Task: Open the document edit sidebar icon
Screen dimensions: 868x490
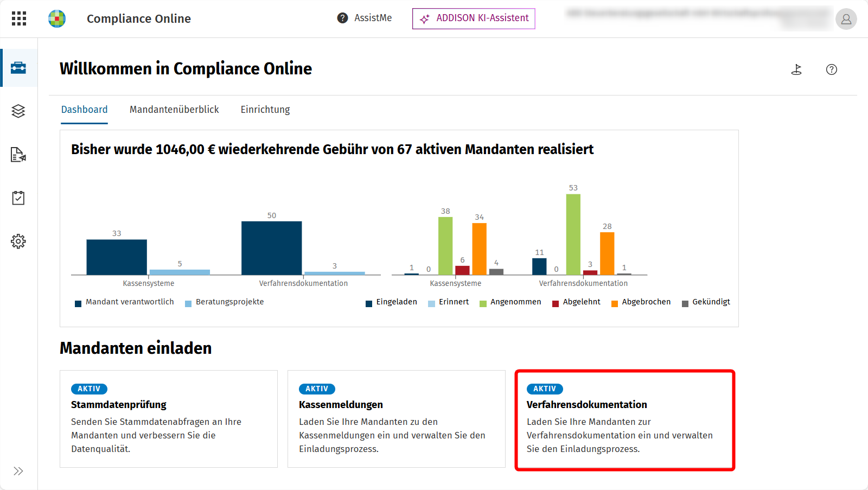Action: (x=18, y=155)
